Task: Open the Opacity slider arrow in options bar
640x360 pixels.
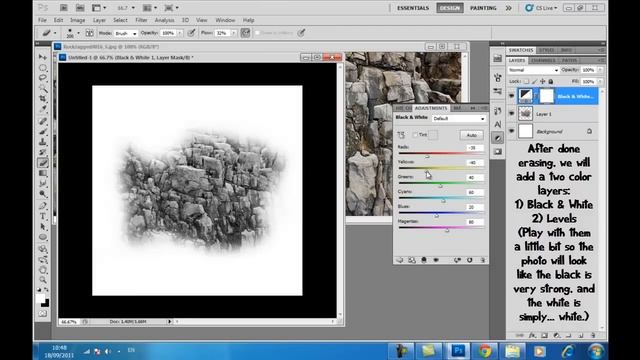Action: (180, 33)
